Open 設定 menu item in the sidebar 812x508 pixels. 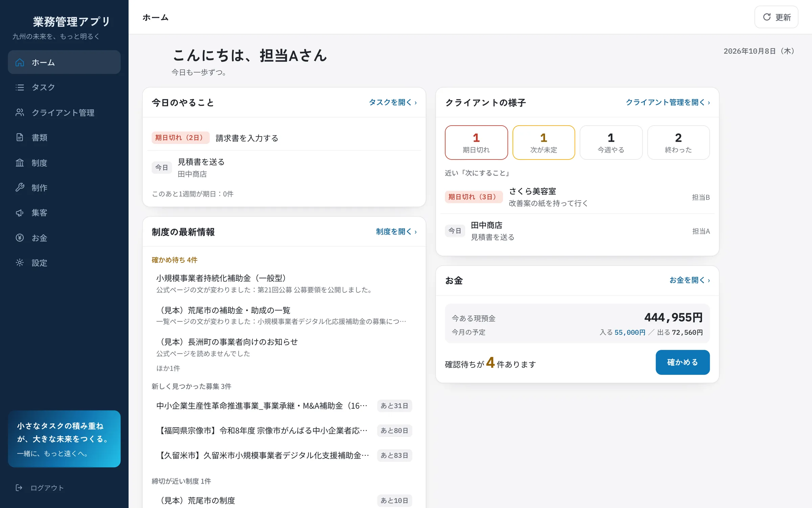pos(64,263)
